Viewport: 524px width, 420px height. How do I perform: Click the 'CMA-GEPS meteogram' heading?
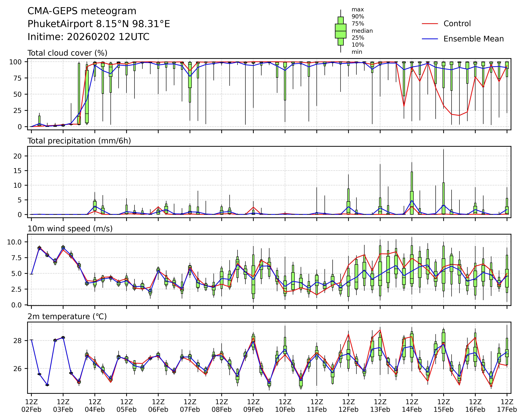point(82,11)
